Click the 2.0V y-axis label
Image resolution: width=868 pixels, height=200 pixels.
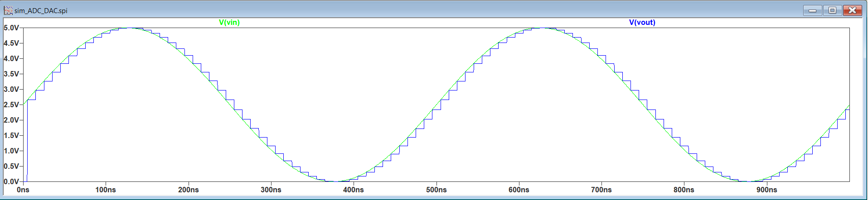pos(11,120)
